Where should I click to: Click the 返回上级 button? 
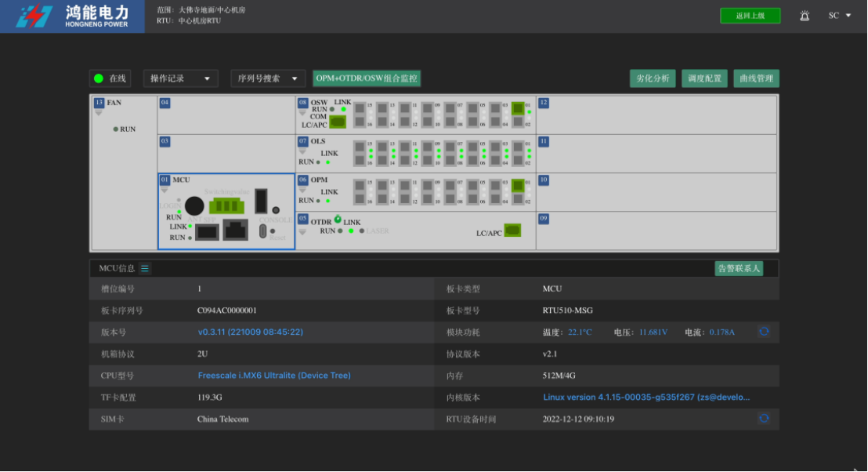[750, 16]
